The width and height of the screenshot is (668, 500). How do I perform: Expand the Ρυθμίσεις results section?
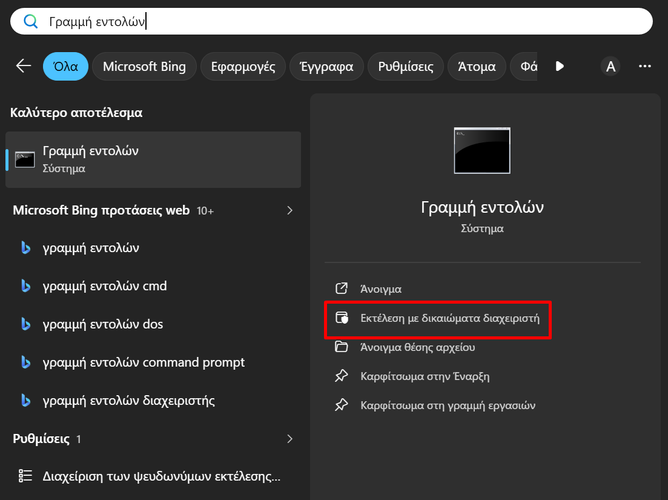pos(290,439)
